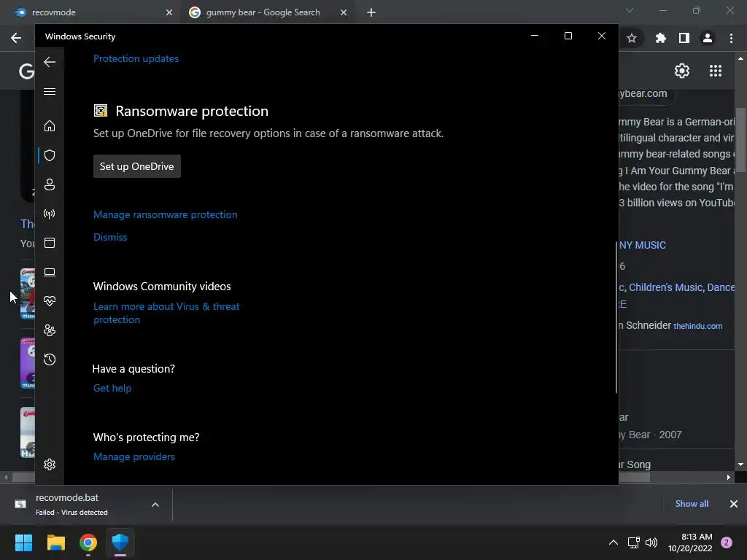Open the Home section icon

coord(50,125)
